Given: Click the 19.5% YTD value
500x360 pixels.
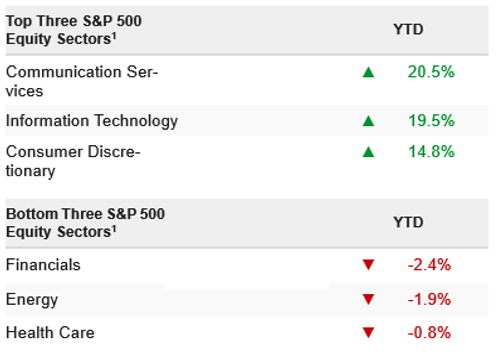Looking at the screenshot, I should click(431, 121).
